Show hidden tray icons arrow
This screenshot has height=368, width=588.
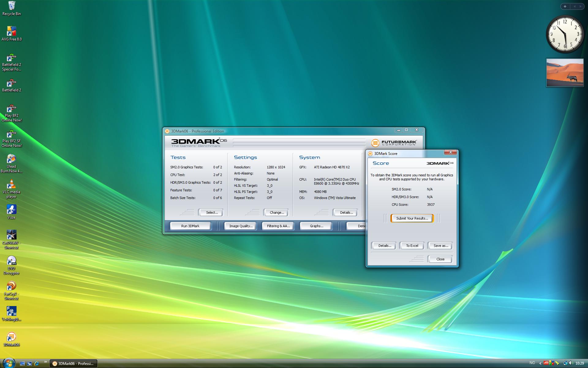tap(540, 363)
